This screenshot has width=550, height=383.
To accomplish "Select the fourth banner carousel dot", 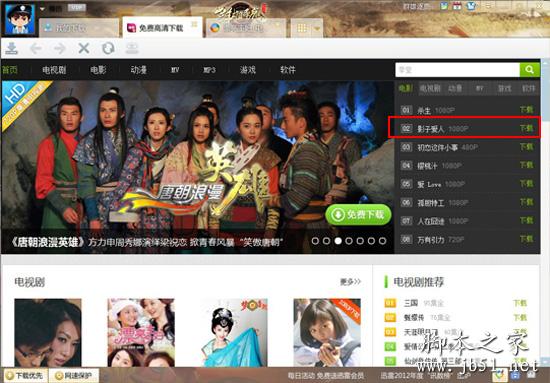I will point(349,241).
